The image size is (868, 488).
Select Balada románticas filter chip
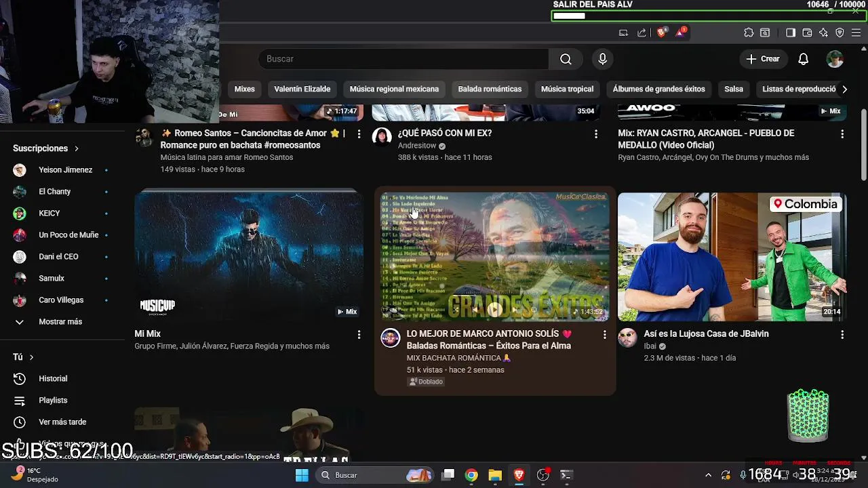490,89
